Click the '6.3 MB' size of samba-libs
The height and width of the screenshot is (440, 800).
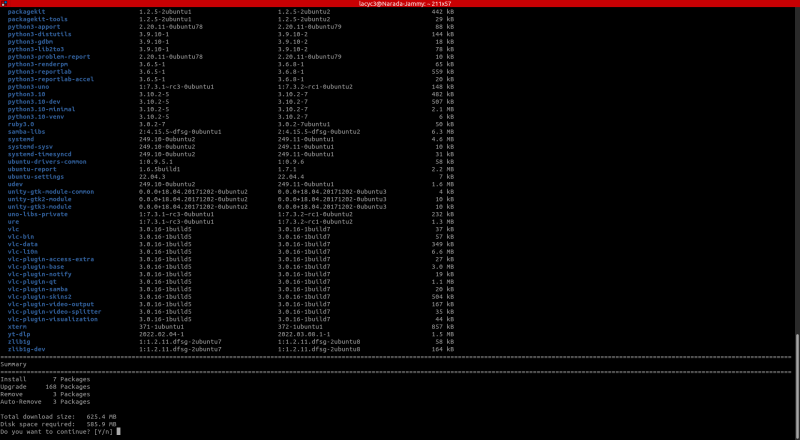[x=443, y=132]
